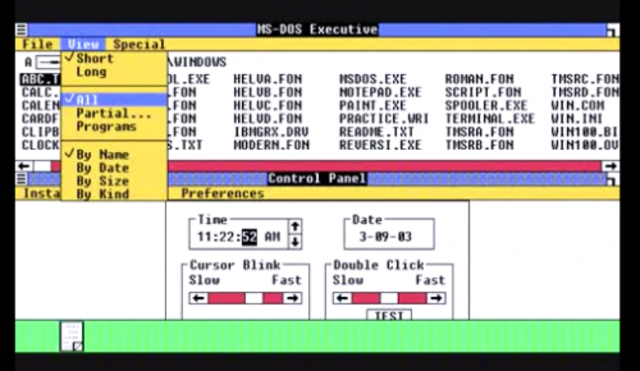This screenshot has width=640, height=371.
Task: Click Double Click slider right arrow
Action: [x=436, y=298]
